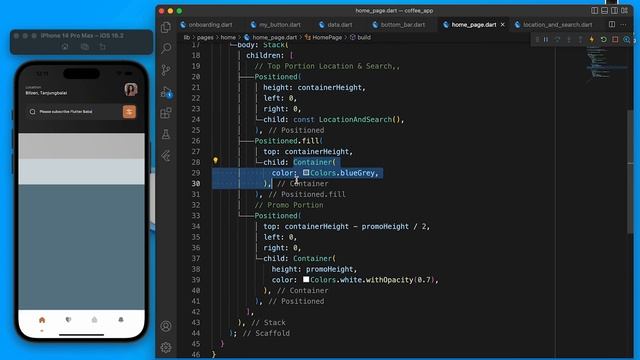Open the Accounts menu icon

pos(166,326)
